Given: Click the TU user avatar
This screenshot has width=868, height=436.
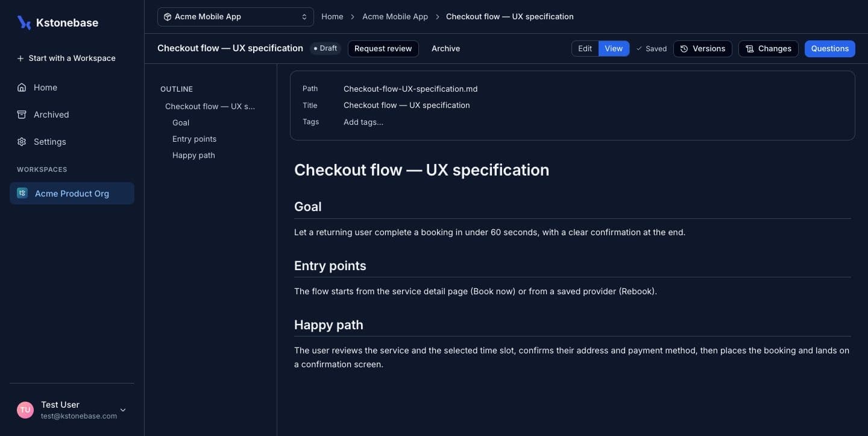Looking at the screenshot, I should pyautogui.click(x=25, y=410).
